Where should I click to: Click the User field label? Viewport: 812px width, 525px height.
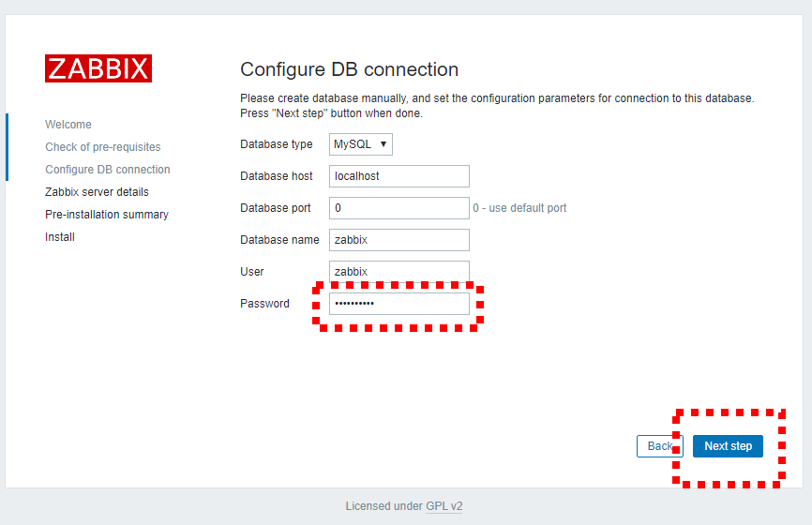[252, 272]
